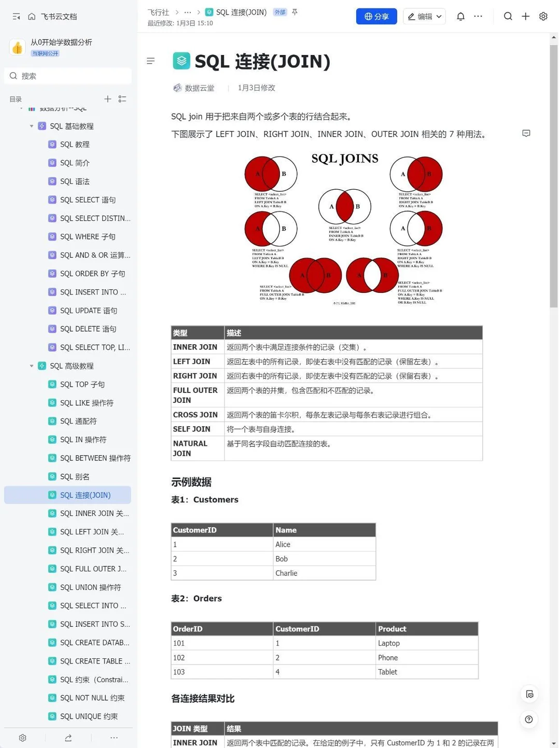The image size is (560, 748).
Task: Collapse the SQL 基础教程 section
Action: click(x=32, y=126)
